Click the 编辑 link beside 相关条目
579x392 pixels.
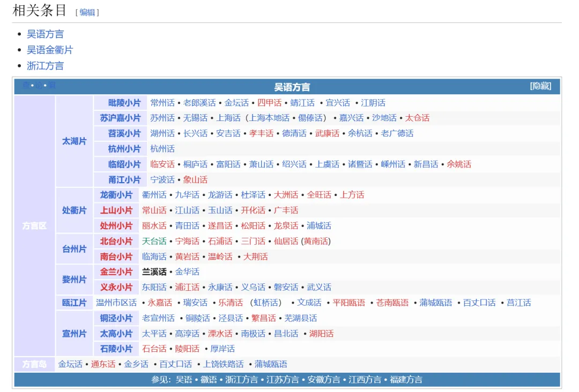click(x=87, y=12)
